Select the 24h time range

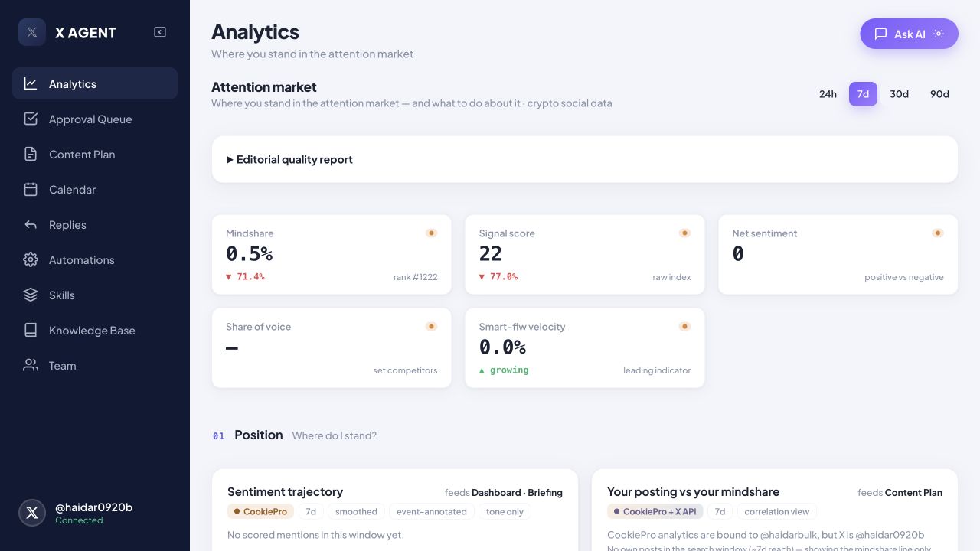[828, 94]
